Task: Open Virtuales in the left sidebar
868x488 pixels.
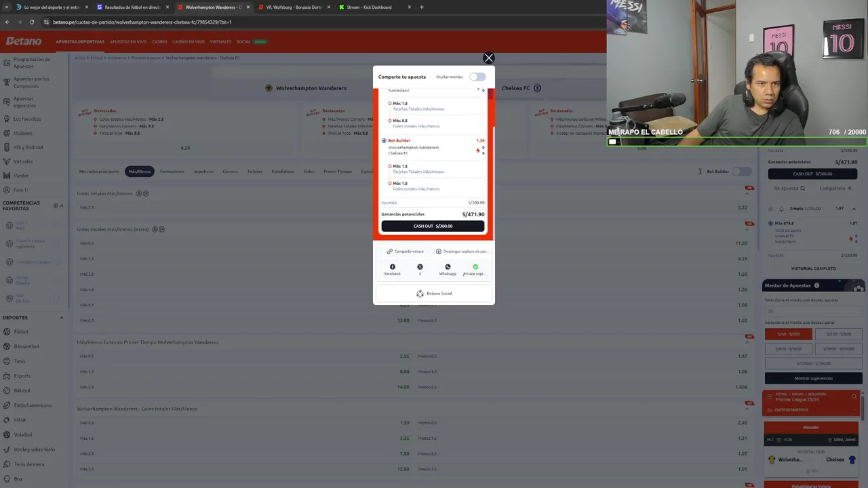Action: coord(23,161)
